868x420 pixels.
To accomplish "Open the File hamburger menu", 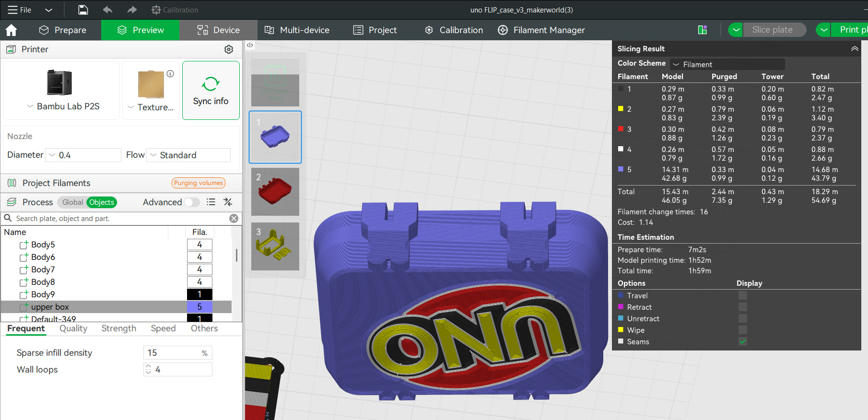I will point(19,10).
